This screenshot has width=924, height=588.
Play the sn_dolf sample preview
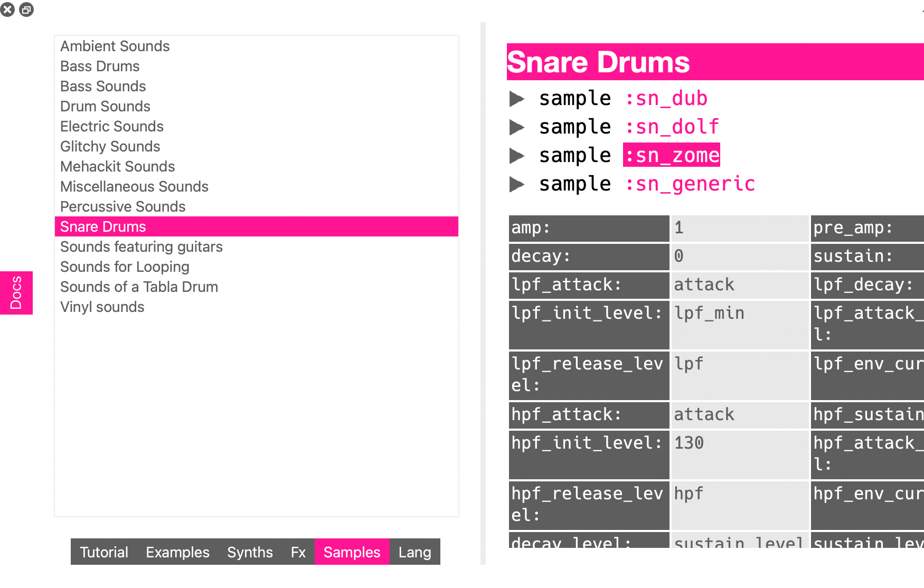[x=516, y=127]
